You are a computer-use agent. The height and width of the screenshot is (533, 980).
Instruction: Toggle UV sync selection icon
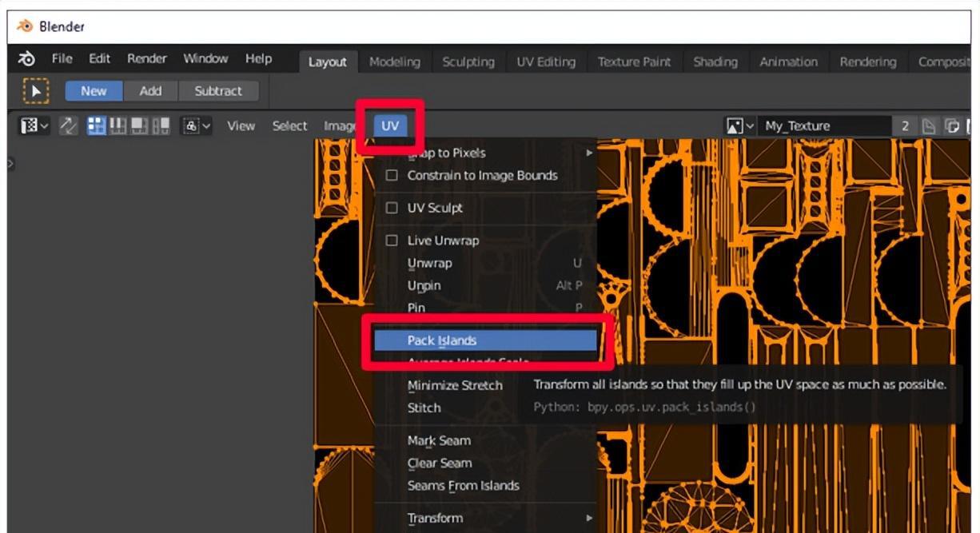click(69, 125)
